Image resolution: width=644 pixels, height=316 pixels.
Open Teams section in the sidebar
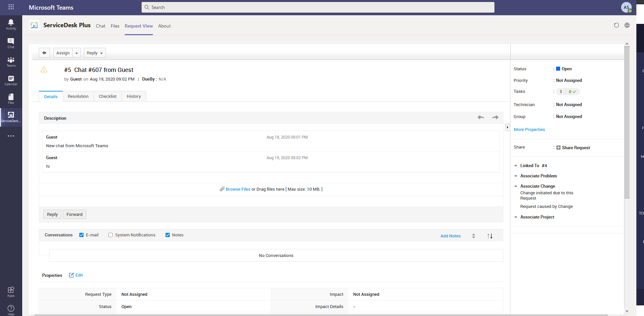point(11,62)
